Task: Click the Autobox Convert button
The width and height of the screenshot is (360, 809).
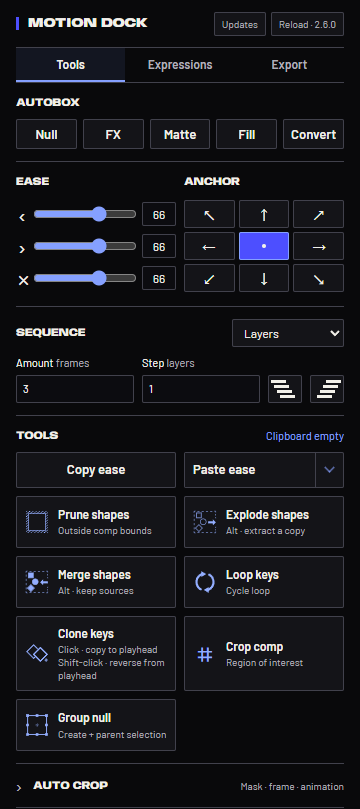Action: pos(314,134)
